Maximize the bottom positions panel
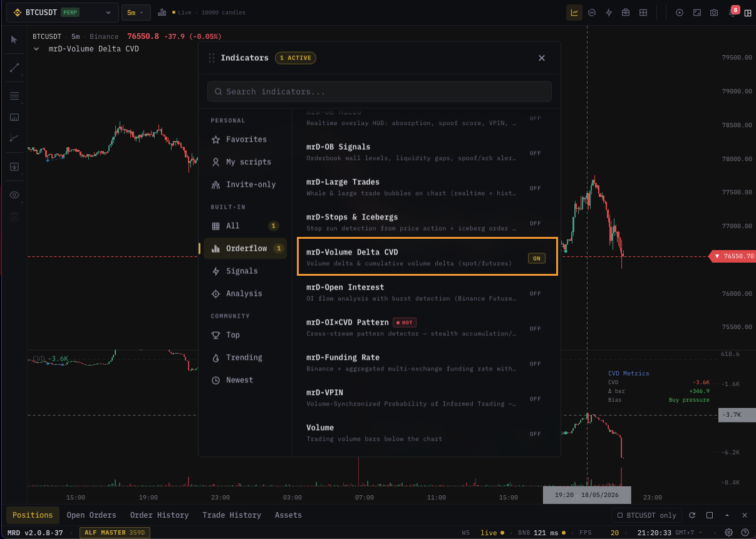Image resolution: width=756 pixels, height=539 pixels. point(710,515)
